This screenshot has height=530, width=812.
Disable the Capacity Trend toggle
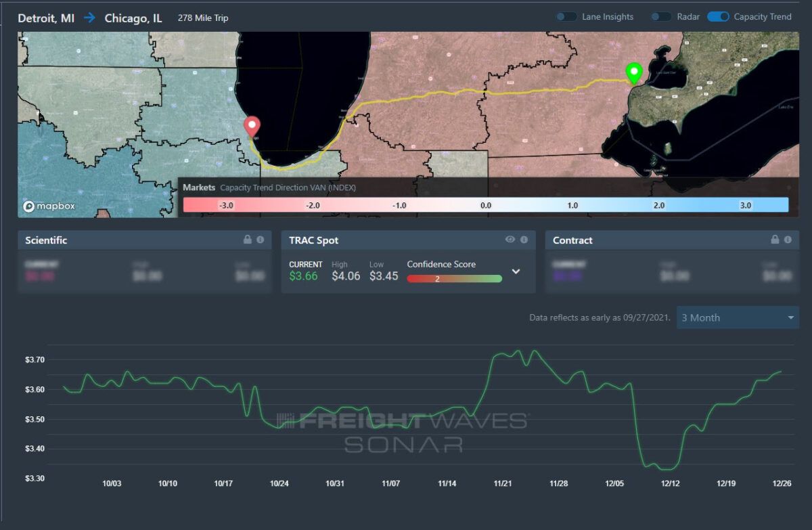click(x=718, y=17)
